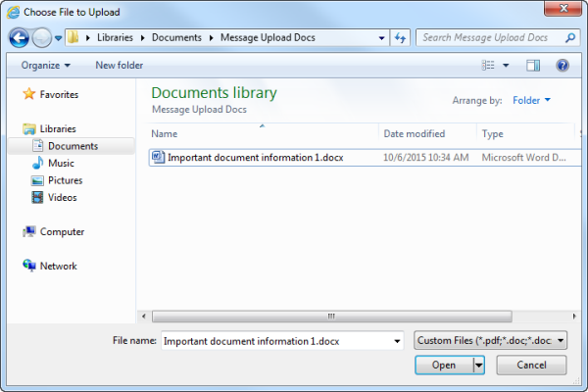Select Message Upload Docs breadcrumb segment
The width and height of the screenshot is (588, 392).
(x=268, y=37)
